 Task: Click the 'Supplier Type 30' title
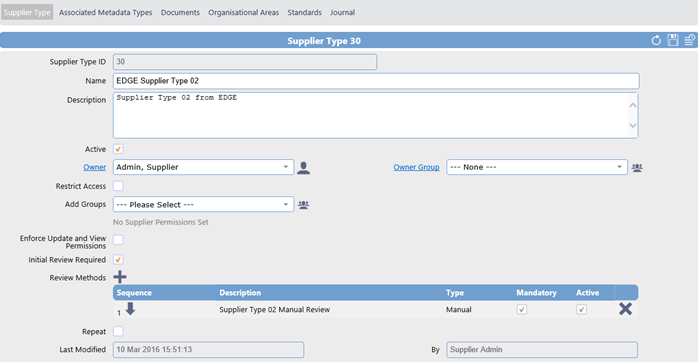tap(324, 41)
